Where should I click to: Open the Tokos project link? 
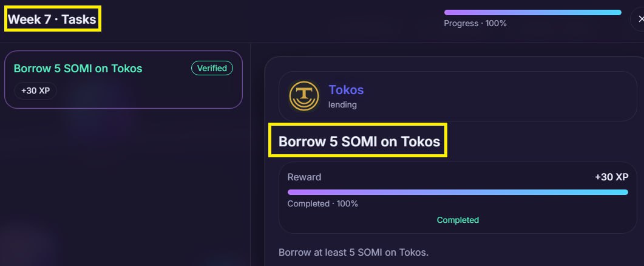click(346, 90)
